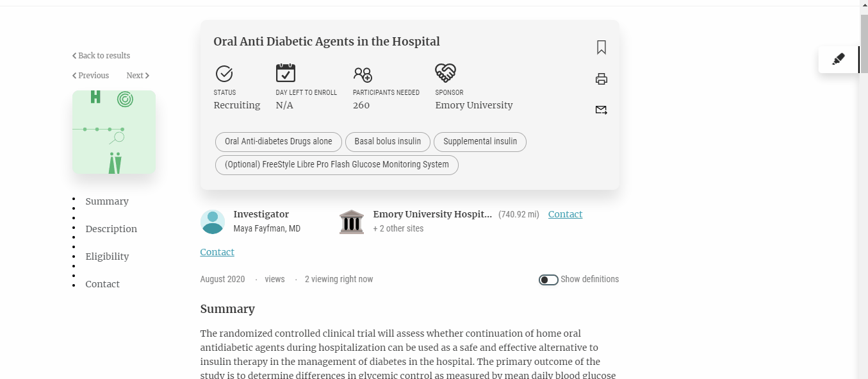Click the email share icon
The width and height of the screenshot is (868, 379).
click(601, 110)
